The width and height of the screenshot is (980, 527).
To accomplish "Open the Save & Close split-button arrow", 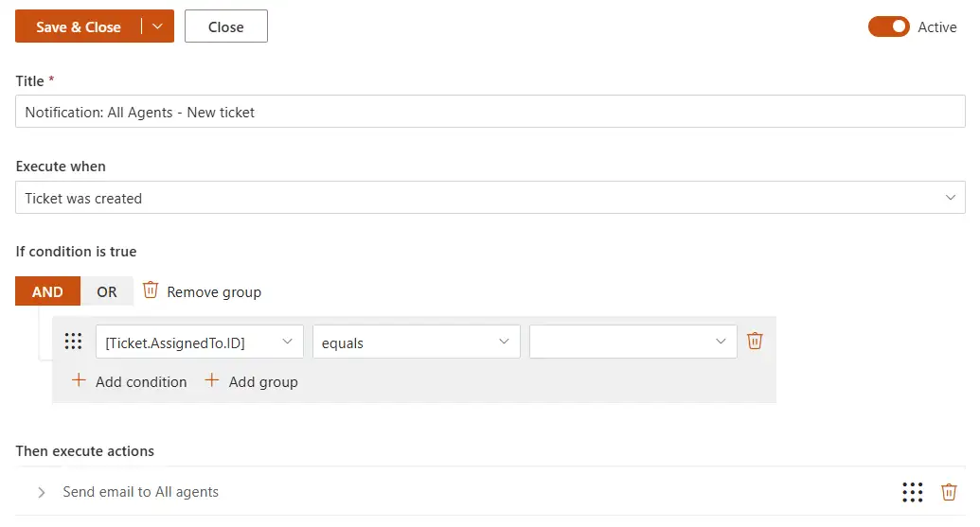I will pos(157,26).
